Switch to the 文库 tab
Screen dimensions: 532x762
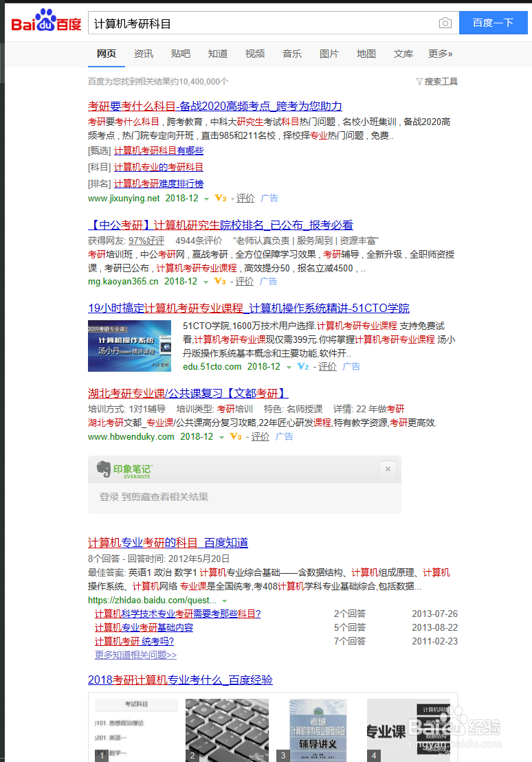(403, 54)
